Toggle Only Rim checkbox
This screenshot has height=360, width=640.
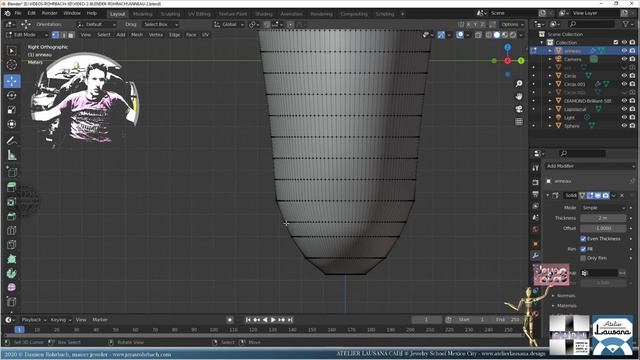(x=583, y=258)
